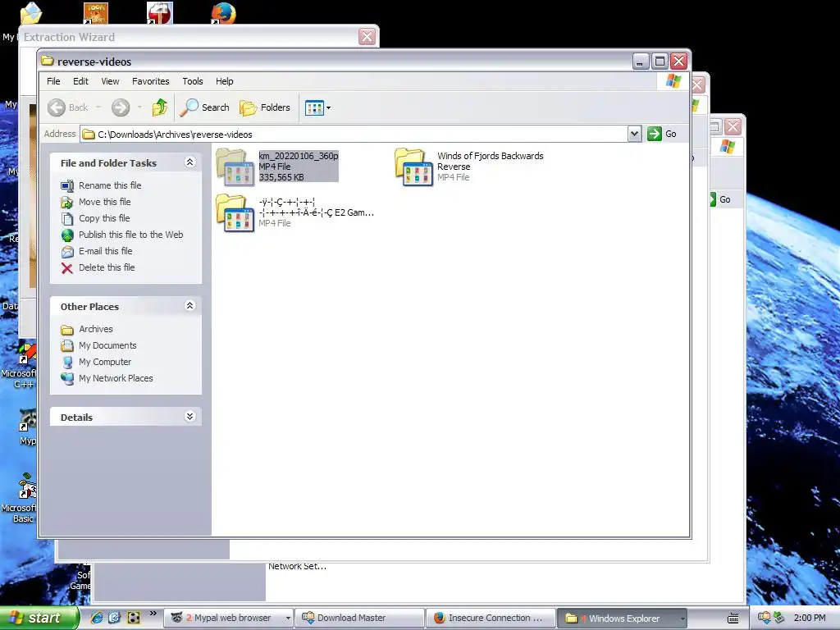Collapse the Other Places panel
840x630 pixels.
click(189, 305)
